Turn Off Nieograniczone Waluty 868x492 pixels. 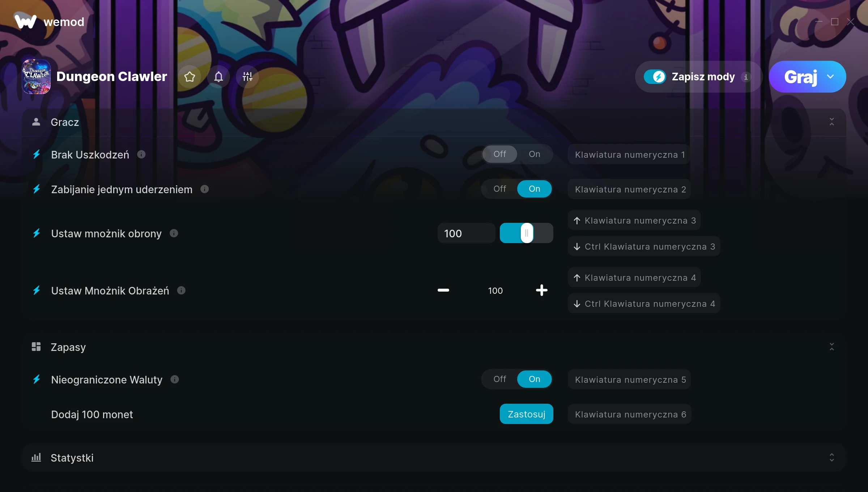point(500,379)
